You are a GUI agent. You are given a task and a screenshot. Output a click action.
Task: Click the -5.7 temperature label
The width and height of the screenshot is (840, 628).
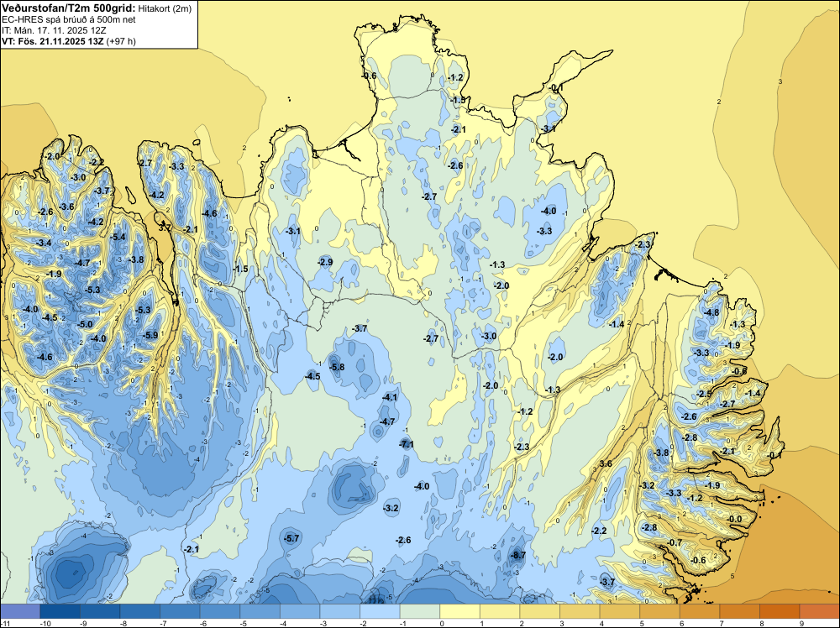pos(291,538)
